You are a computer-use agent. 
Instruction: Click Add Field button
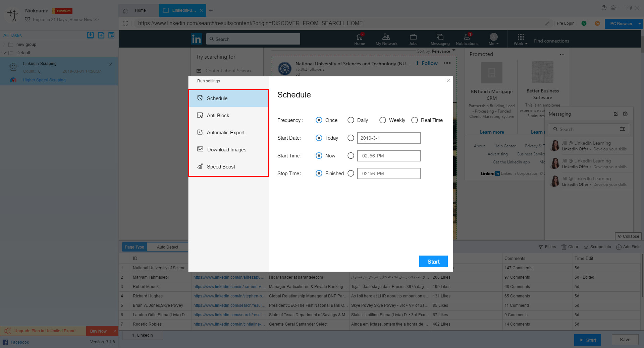(628, 247)
